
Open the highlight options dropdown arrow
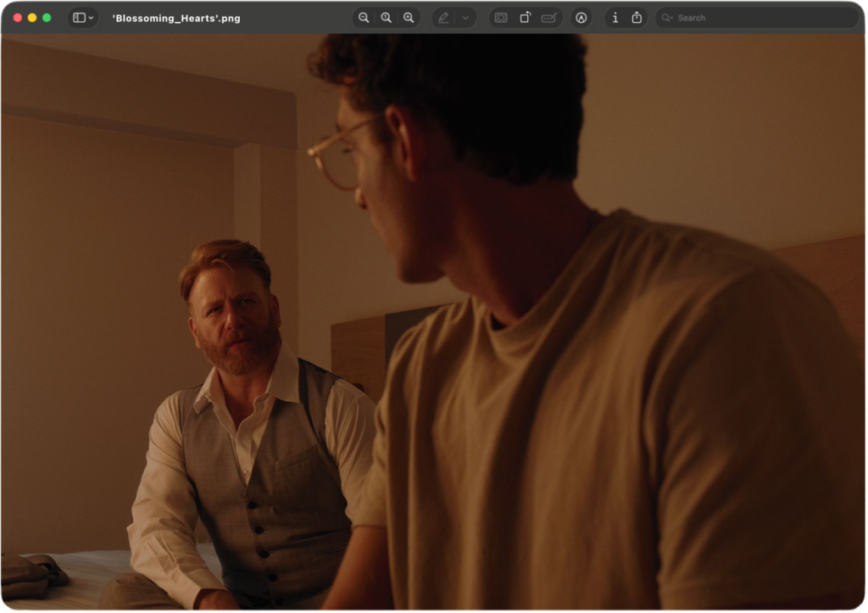pyautogui.click(x=465, y=18)
